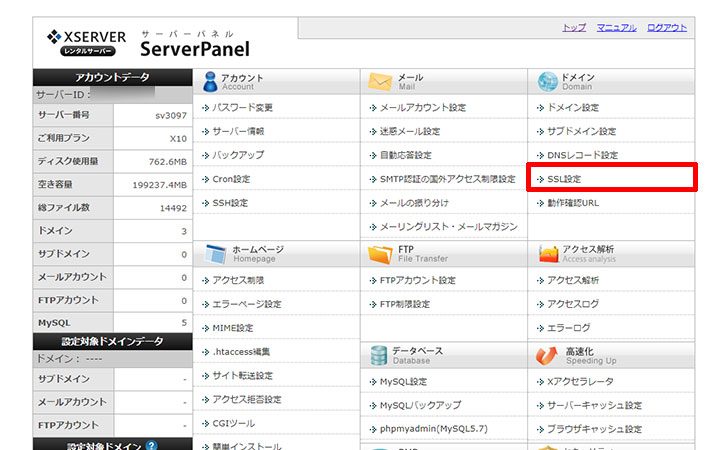Viewport: 728px width, 450px height.
Task: Open Cron設定
Action: click(x=231, y=179)
